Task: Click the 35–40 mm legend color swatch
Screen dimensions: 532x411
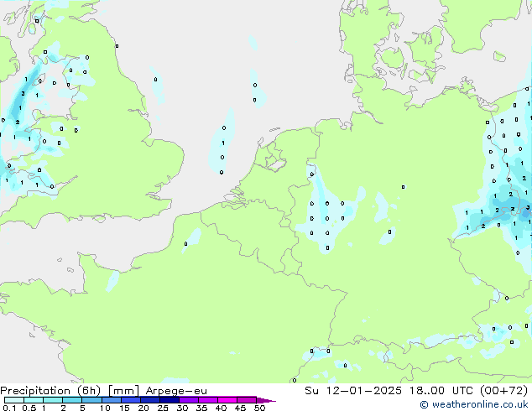Action: point(207,400)
